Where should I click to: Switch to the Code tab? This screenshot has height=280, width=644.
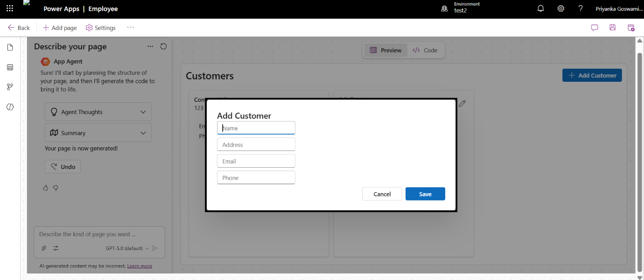pyautogui.click(x=425, y=50)
